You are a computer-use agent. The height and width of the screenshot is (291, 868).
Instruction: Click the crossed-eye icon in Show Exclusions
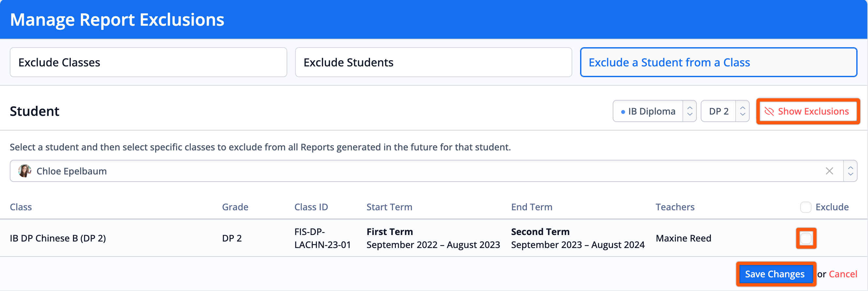click(x=769, y=111)
